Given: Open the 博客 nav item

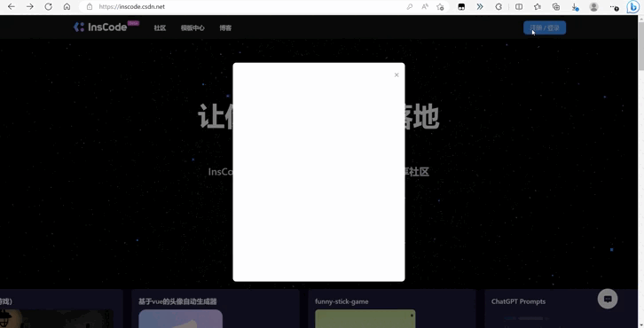Looking at the screenshot, I should tap(225, 27).
